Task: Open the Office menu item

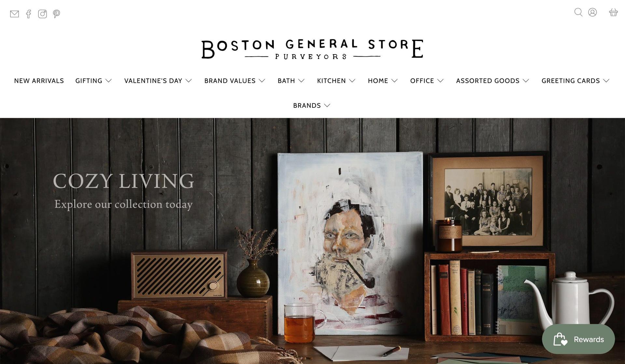Action: point(427,81)
